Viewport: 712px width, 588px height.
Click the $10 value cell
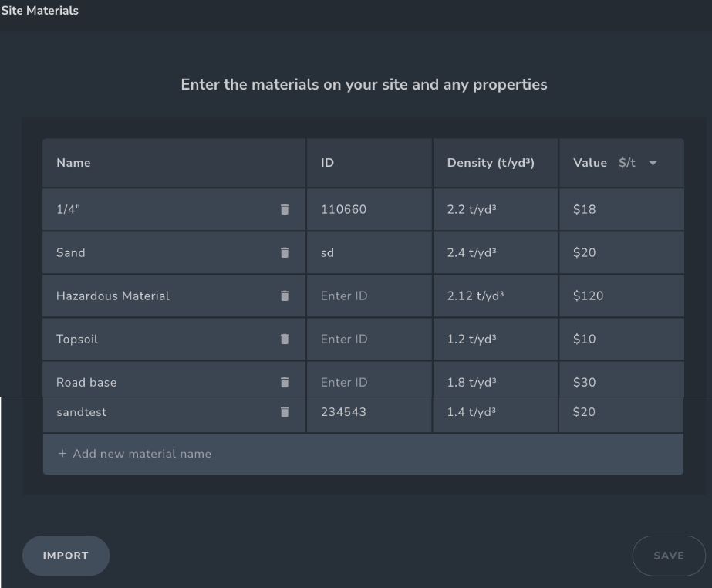click(622, 339)
